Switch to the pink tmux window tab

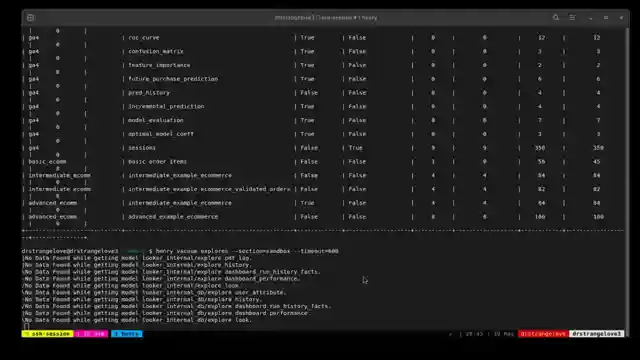point(91,334)
